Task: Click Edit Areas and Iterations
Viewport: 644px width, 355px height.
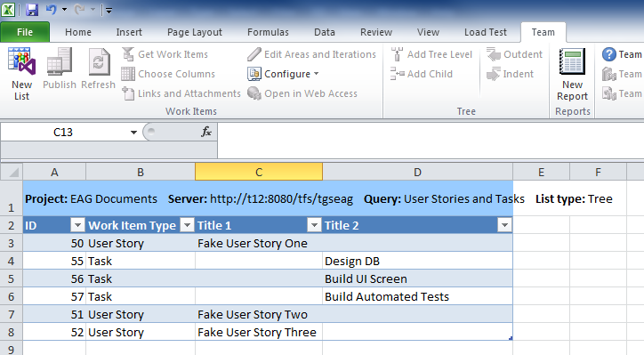Action: 311,54
